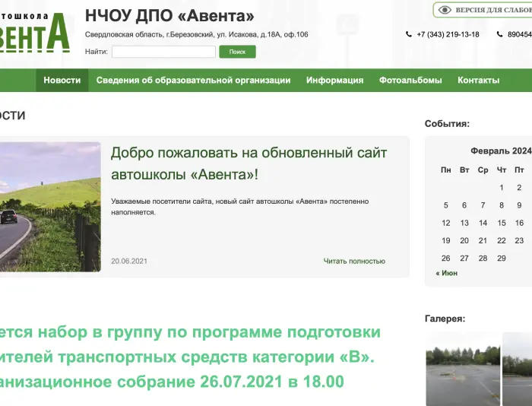Select calendar day 5

446,205
